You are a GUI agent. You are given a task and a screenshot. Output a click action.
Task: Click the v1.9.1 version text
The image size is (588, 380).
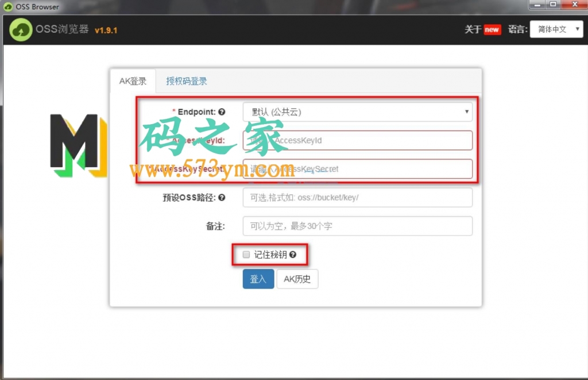coord(106,30)
